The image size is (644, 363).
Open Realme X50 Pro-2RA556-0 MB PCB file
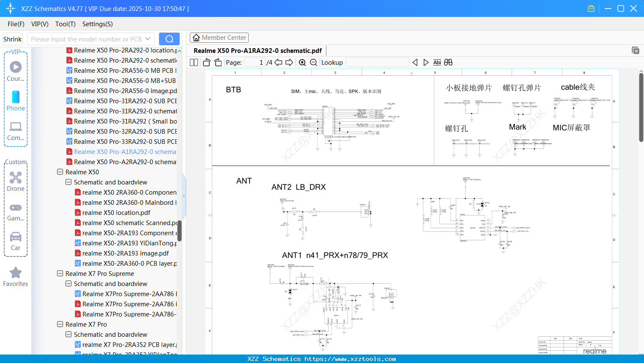tap(122, 71)
